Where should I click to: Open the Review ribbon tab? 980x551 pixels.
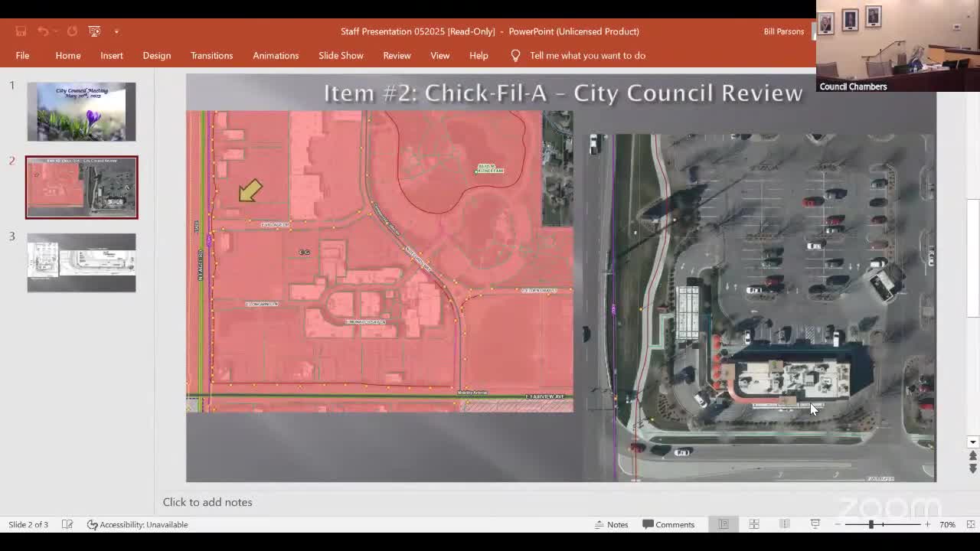click(x=397, y=55)
